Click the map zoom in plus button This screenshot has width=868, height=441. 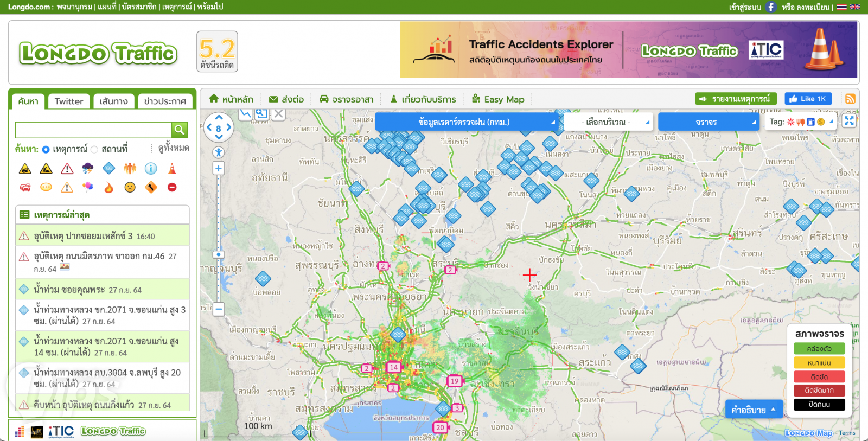[x=219, y=168]
